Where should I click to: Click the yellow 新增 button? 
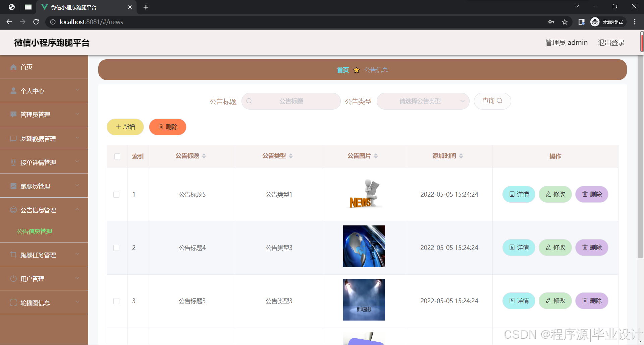[125, 127]
